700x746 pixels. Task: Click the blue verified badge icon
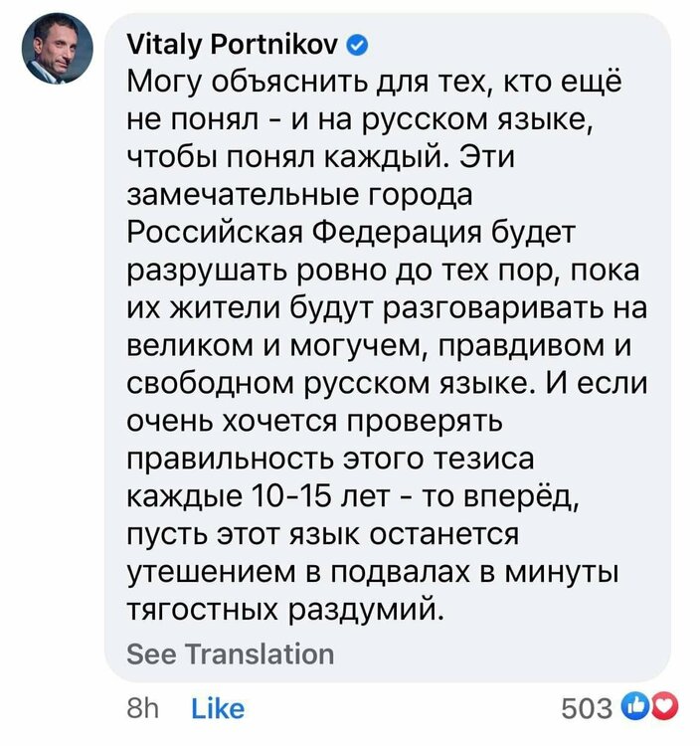coord(359,44)
